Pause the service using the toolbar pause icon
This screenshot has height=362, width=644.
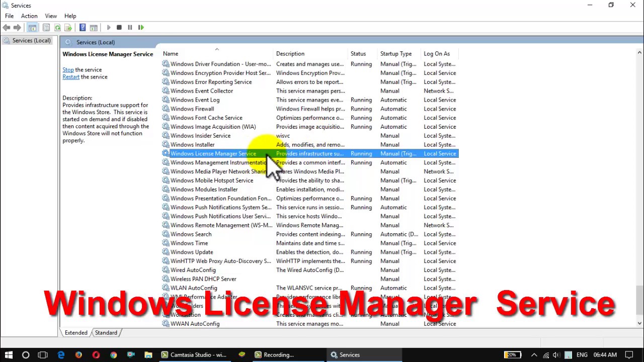click(130, 28)
